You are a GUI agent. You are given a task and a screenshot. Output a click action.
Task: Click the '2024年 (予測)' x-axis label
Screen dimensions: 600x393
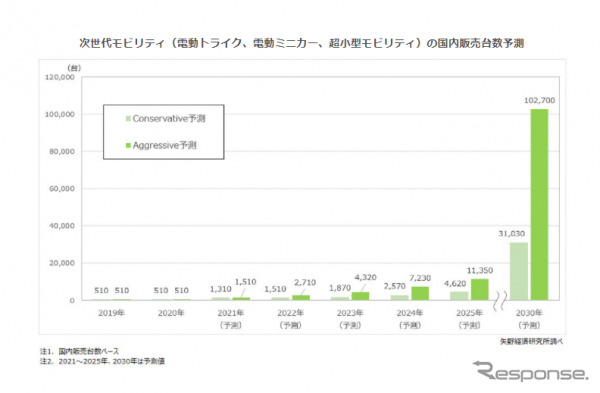[x=410, y=319]
